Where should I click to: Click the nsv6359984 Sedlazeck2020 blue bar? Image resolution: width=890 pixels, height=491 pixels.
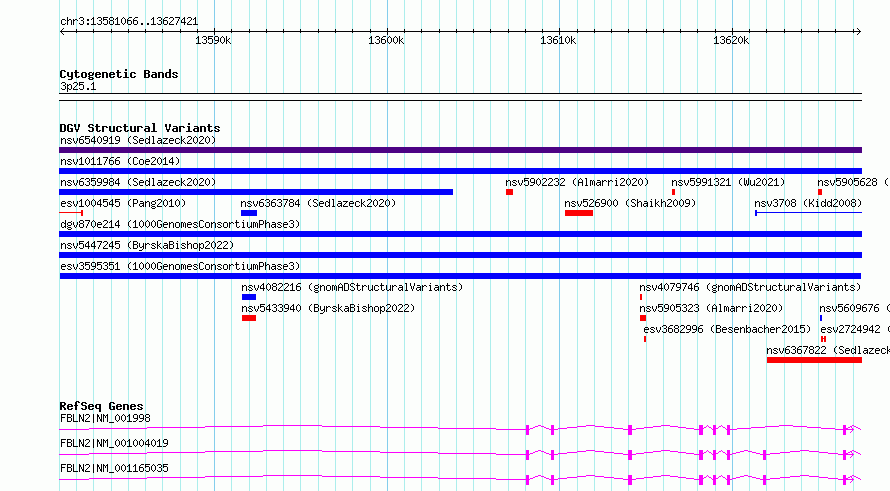point(256,192)
